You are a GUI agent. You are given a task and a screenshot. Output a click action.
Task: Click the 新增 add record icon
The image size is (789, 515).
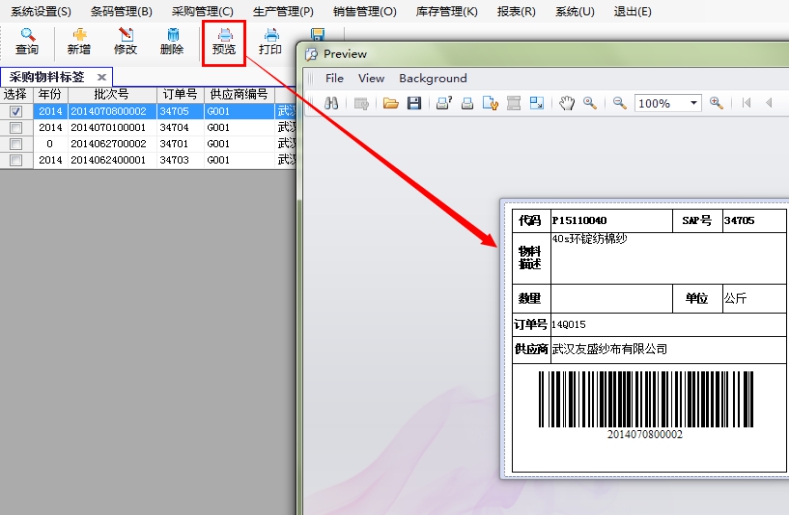79,41
